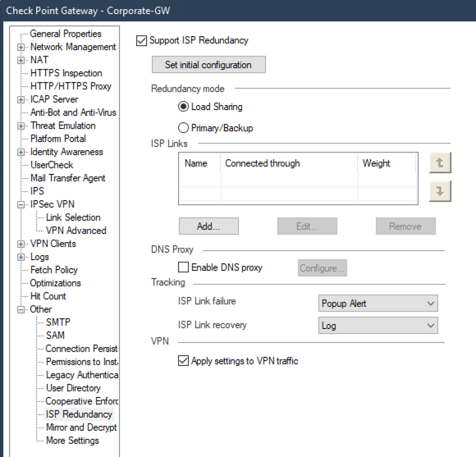
Task: Open Mirror and Decrypt page
Action: (81, 427)
